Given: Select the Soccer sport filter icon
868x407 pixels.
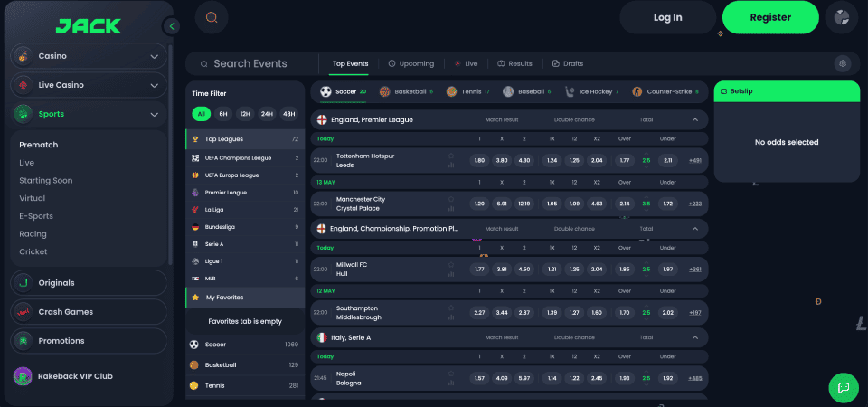Looking at the screenshot, I should pos(326,91).
